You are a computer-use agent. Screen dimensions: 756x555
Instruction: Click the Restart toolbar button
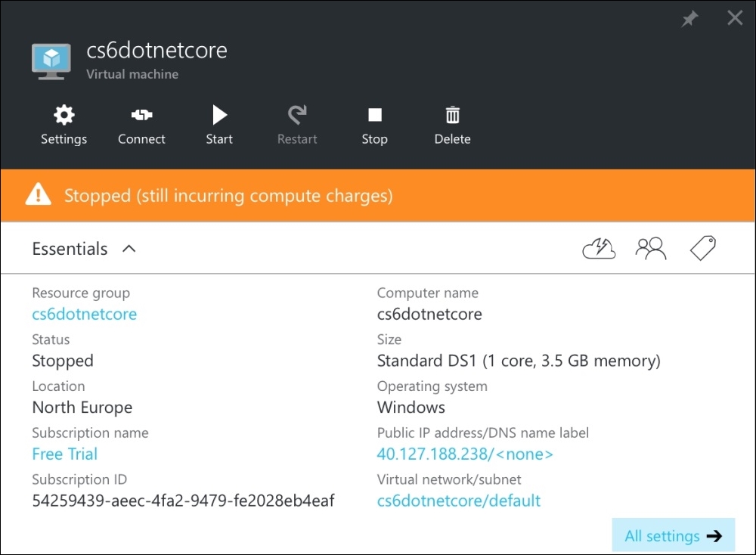(297, 125)
